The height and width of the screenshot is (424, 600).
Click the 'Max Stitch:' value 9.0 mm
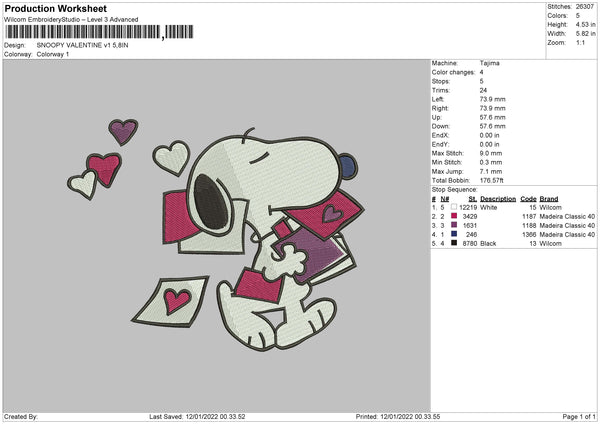coord(491,153)
